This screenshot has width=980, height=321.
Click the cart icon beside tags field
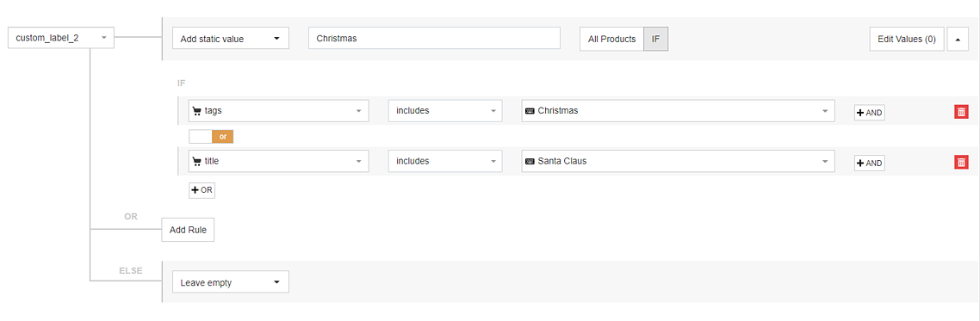pyautogui.click(x=197, y=111)
